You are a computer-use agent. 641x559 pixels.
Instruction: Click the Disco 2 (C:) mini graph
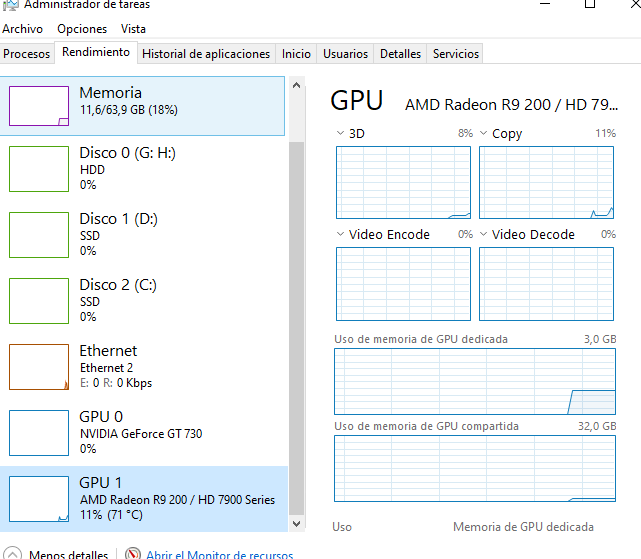pos(39,301)
